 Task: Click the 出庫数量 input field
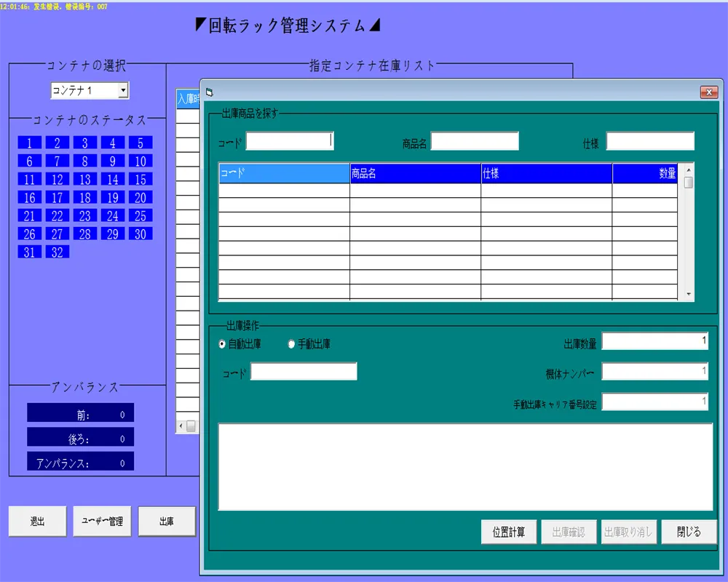(654, 341)
